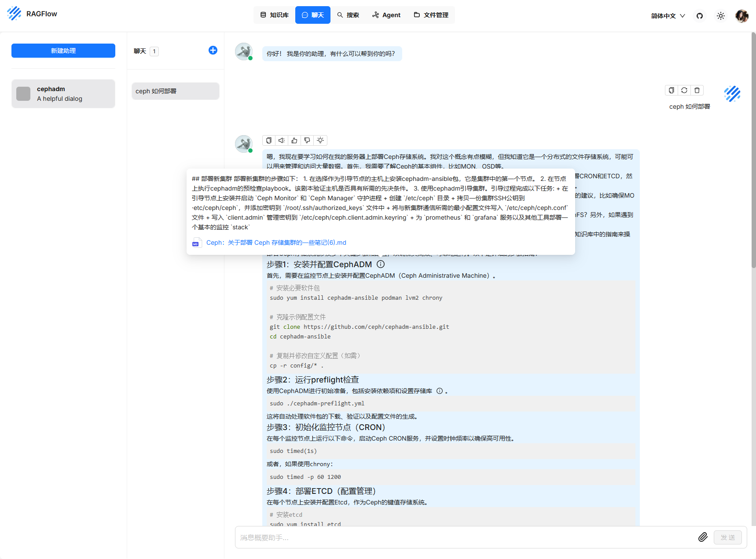Click the greeting message 你好！我是你的助理
The image size is (756, 559).
(x=332, y=54)
